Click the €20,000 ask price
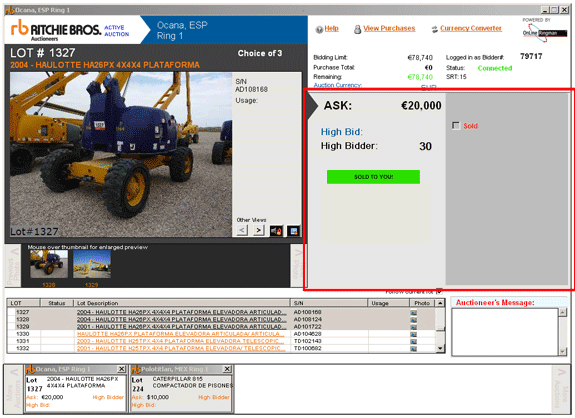This screenshot has height=418, width=575. (421, 106)
